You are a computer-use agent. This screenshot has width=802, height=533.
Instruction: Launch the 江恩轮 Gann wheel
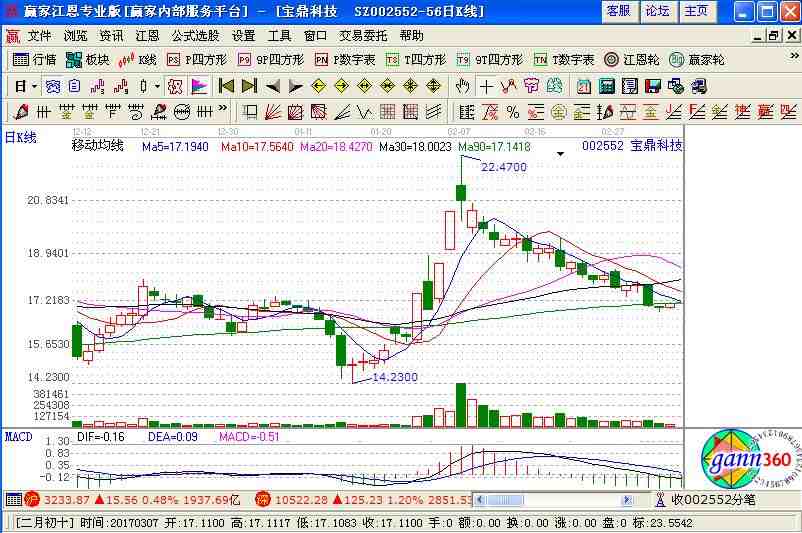coord(632,60)
